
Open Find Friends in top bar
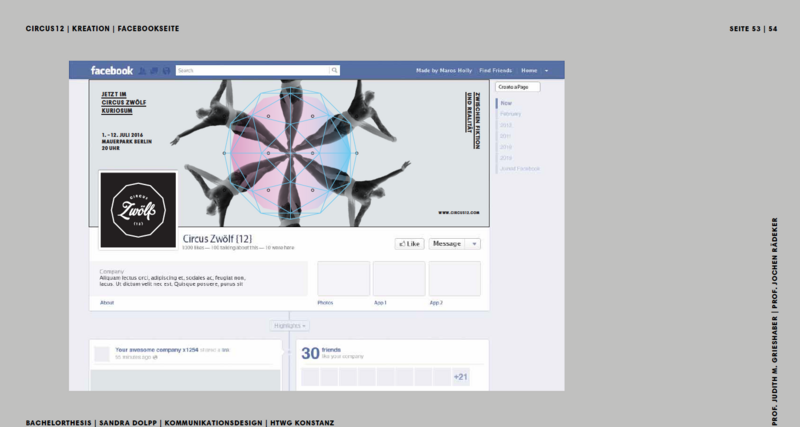pos(495,71)
